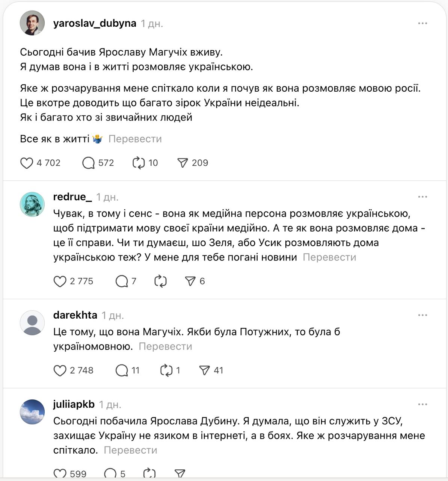The image size is (448, 481).
Task: Click Перевести under darekhta's reply
Action: pyautogui.click(x=165, y=346)
